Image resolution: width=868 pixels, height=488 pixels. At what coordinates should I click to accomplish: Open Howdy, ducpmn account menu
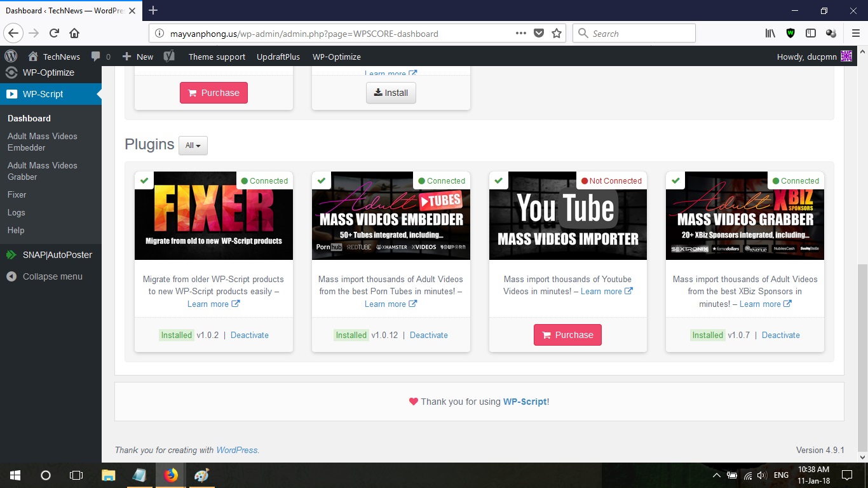pyautogui.click(x=815, y=57)
